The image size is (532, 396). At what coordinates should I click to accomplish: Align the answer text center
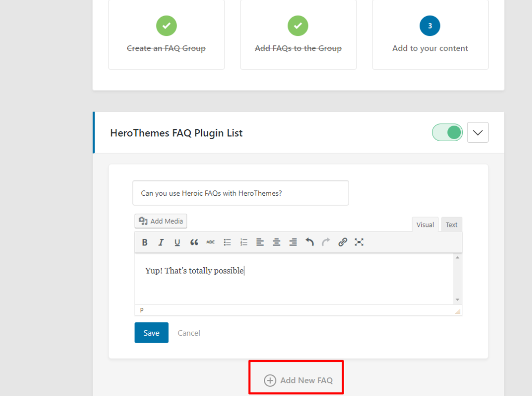[276, 242]
